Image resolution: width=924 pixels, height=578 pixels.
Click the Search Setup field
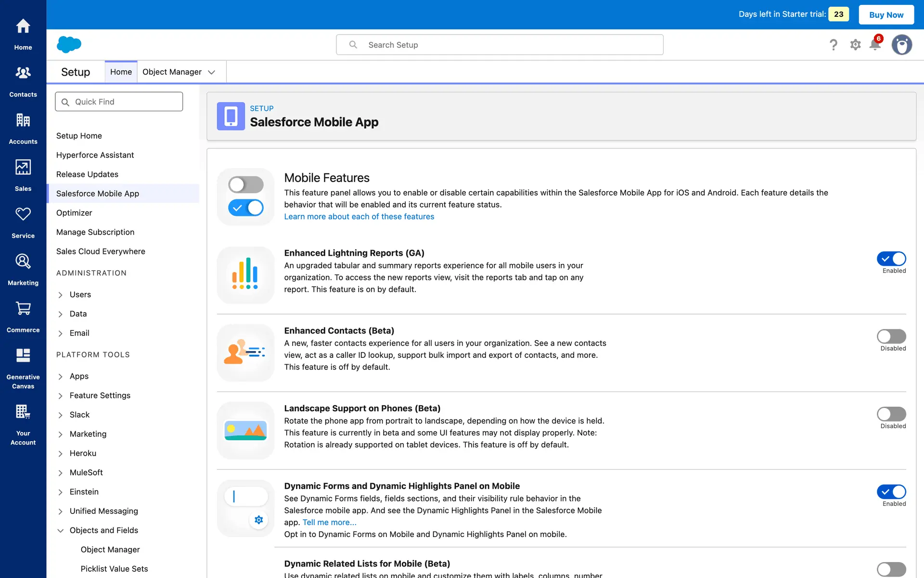point(500,45)
